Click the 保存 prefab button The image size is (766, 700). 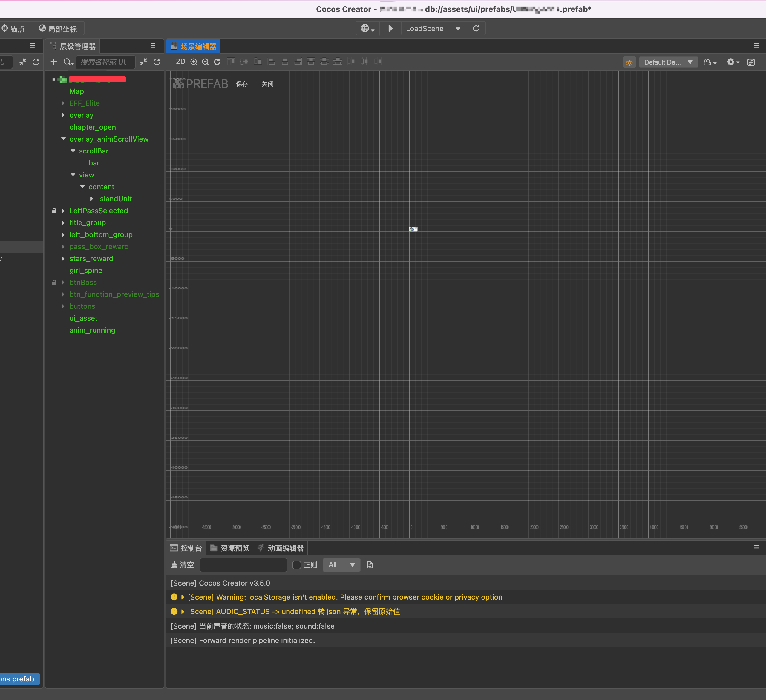(x=242, y=84)
